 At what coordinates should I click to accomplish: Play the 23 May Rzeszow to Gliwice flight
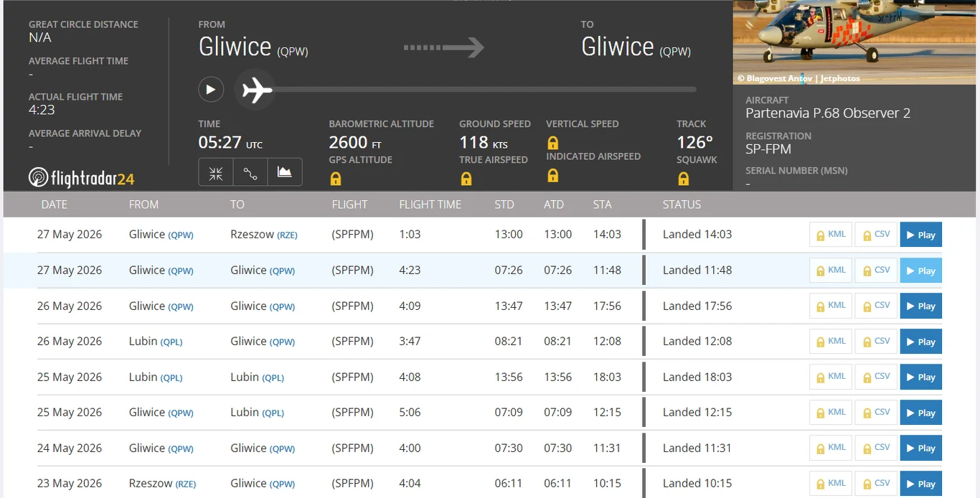(920, 484)
